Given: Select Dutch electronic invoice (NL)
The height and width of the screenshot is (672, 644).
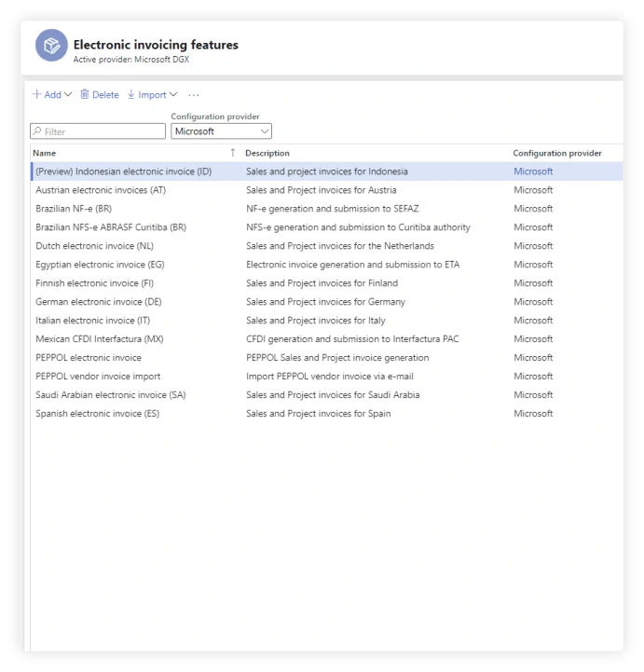Looking at the screenshot, I should point(95,246).
